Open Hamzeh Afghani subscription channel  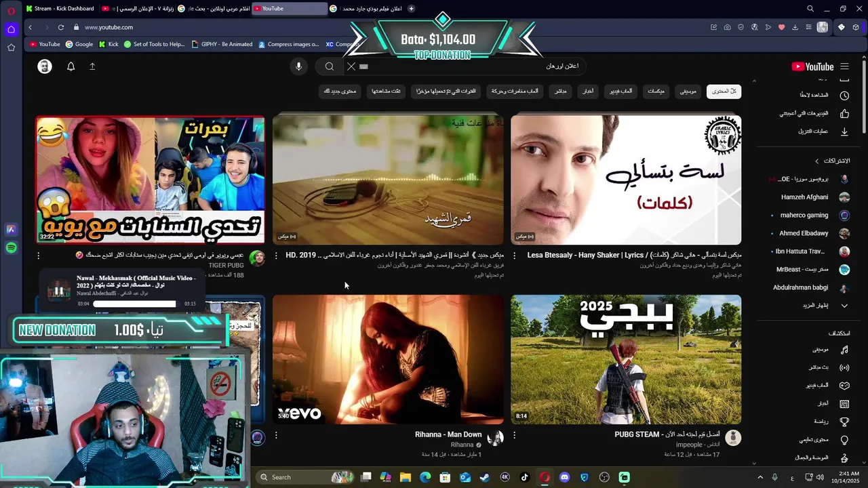click(x=816, y=197)
